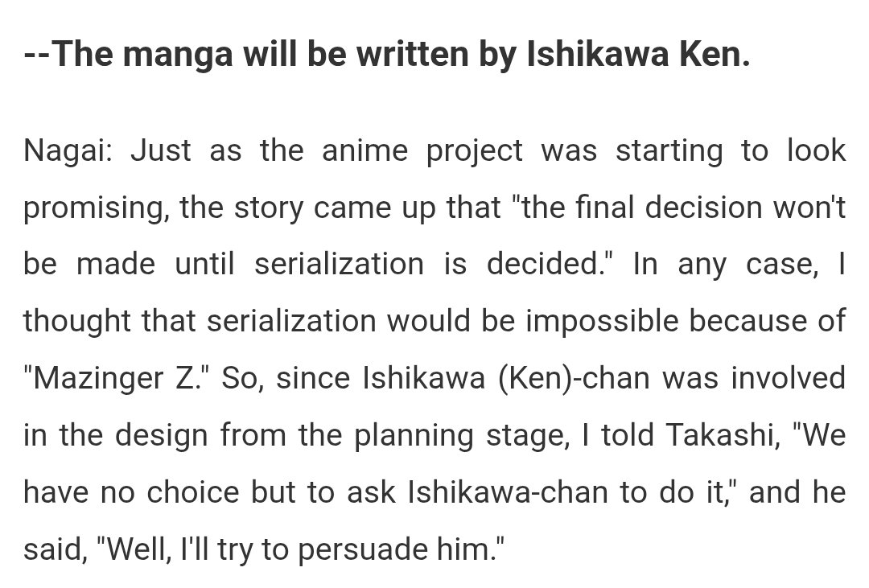The width and height of the screenshot is (869, 588).
Task: Click the word "decided."
Action: [x=546, y=264]
